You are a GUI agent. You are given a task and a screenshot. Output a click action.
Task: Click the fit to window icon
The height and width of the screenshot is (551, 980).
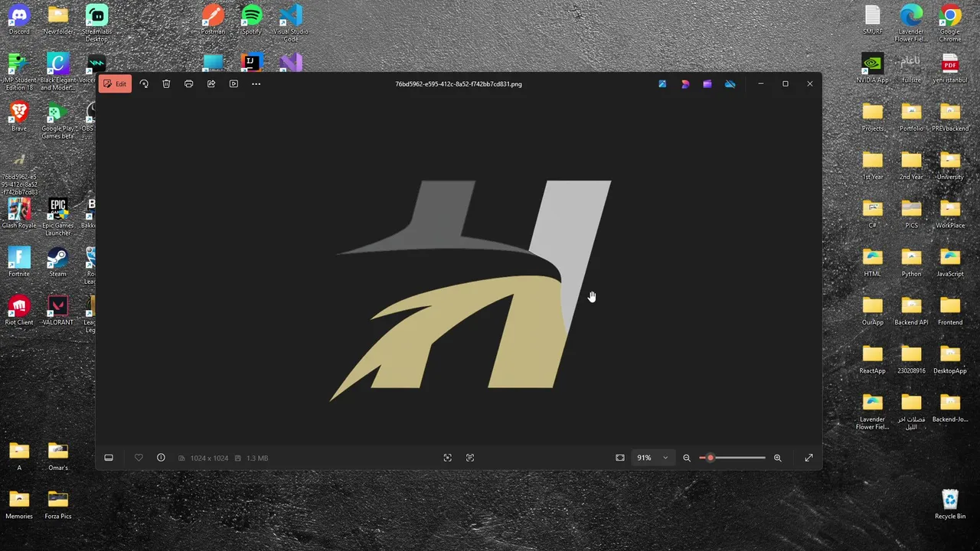pos(620,458)
